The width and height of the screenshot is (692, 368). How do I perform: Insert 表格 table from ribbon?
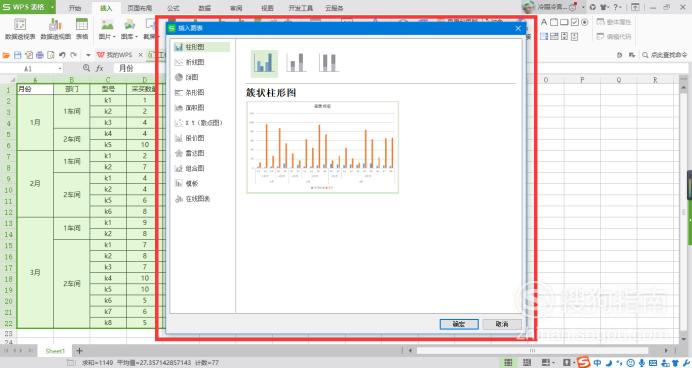(x=82, y=29)
